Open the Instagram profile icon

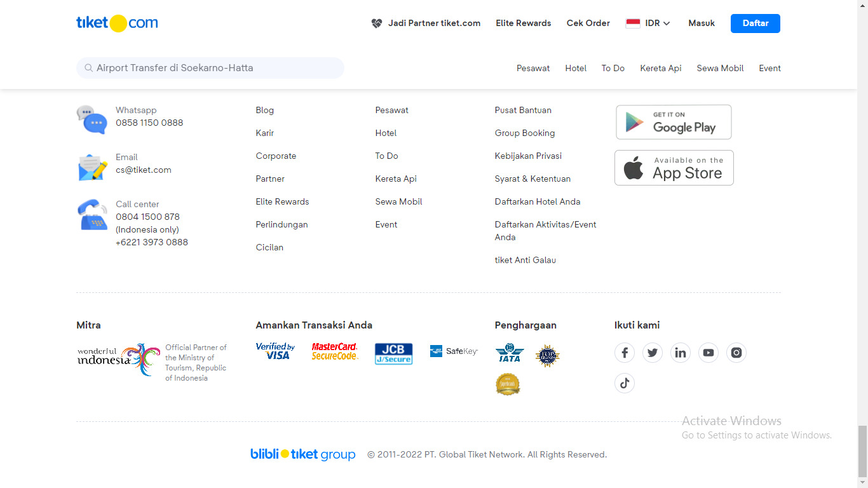[x=736, y=353]
